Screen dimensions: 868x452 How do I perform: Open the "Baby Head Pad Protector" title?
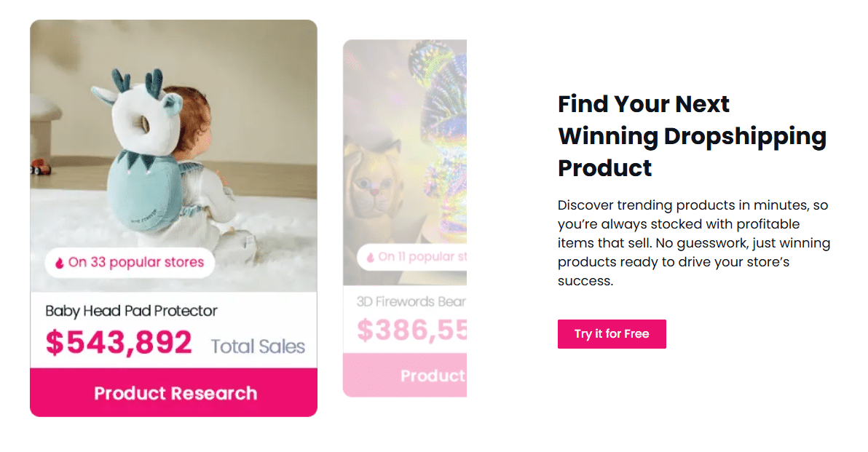tap(131, 311)
